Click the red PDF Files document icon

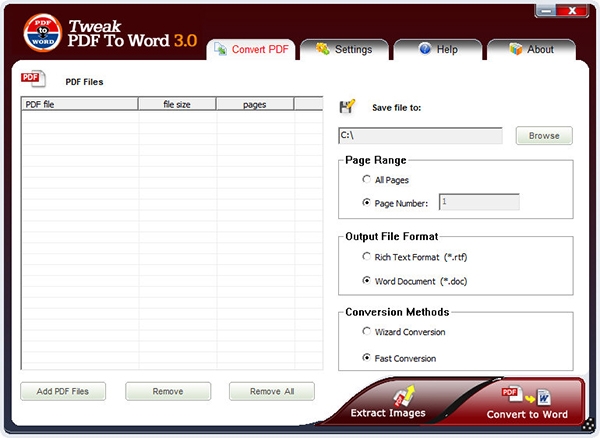(33, 79)
